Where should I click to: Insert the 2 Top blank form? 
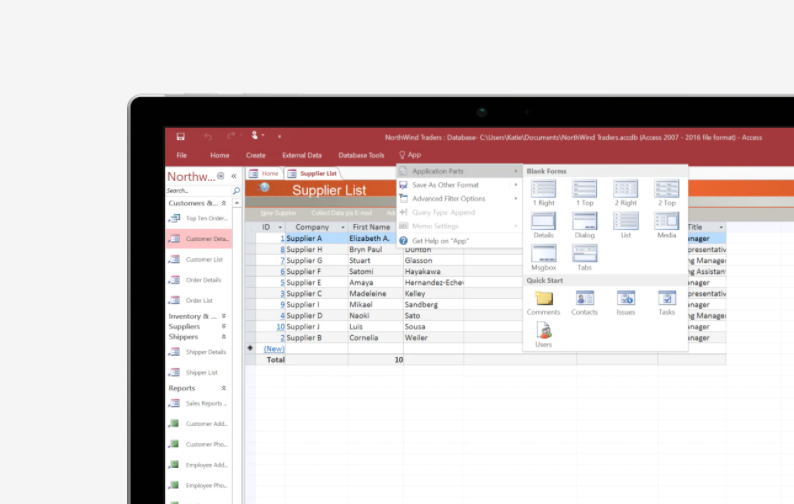coord(666,193)
